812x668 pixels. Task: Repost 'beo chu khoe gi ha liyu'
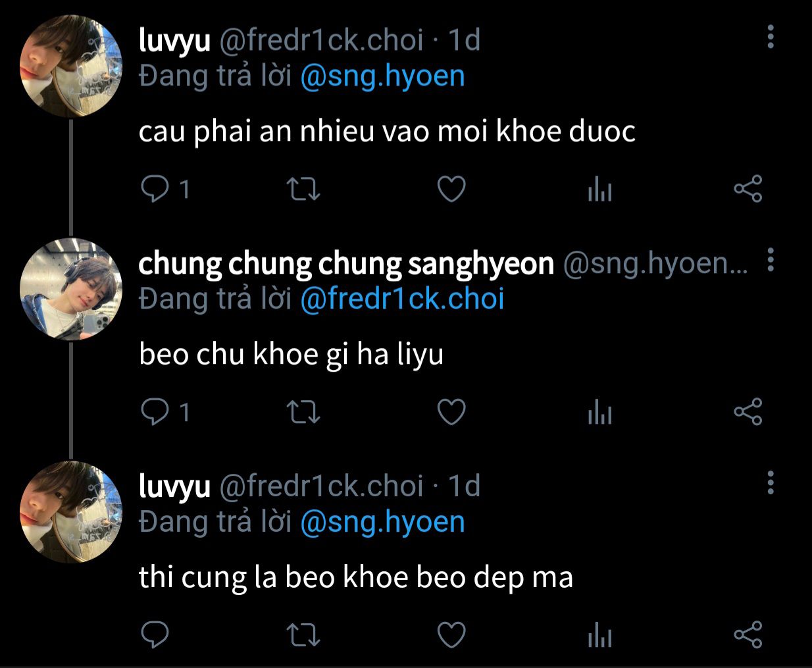(x=304, y=413)
